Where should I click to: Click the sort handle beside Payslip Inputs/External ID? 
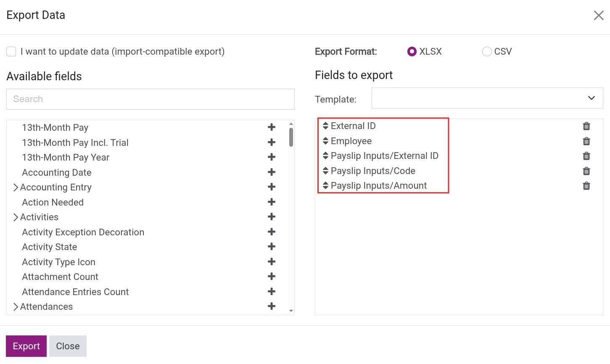tap(325, 156)
